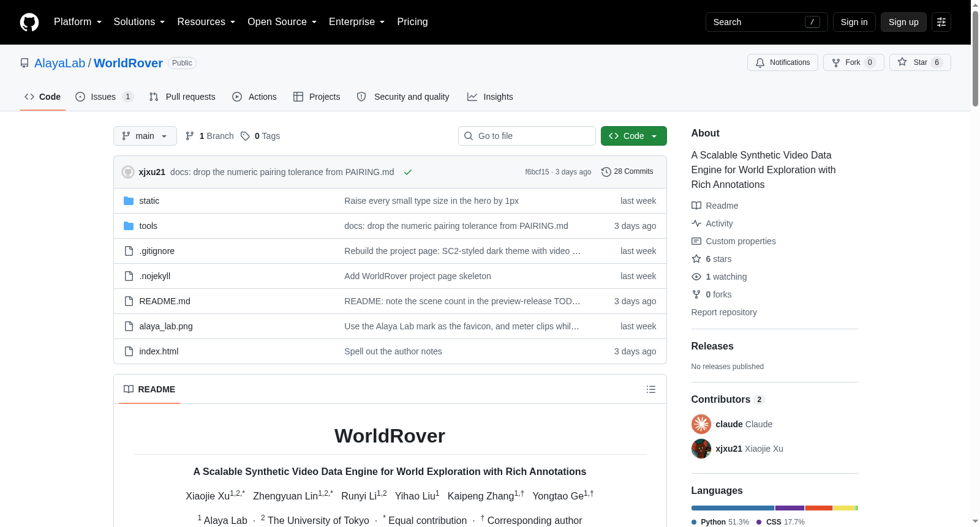The height and width of the screenshot is (527, 980).
Task: Click the Notifications button
Action: (x=783, y=62)
